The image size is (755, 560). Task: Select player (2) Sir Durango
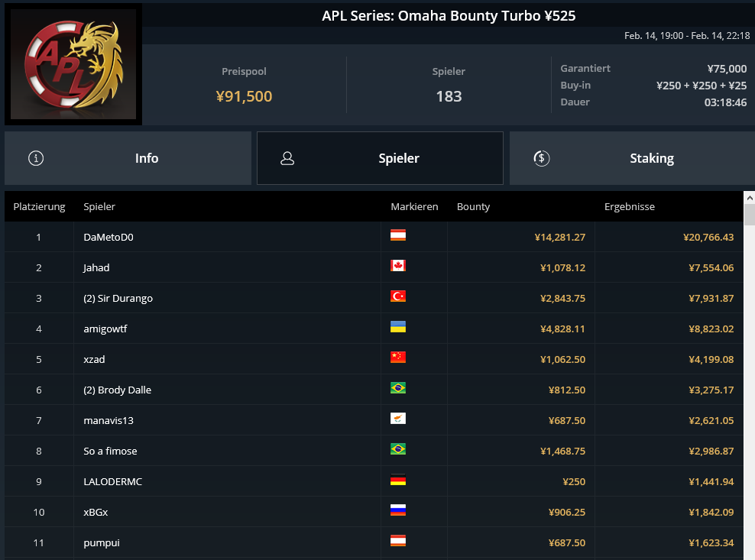click(x=118, y=298)
